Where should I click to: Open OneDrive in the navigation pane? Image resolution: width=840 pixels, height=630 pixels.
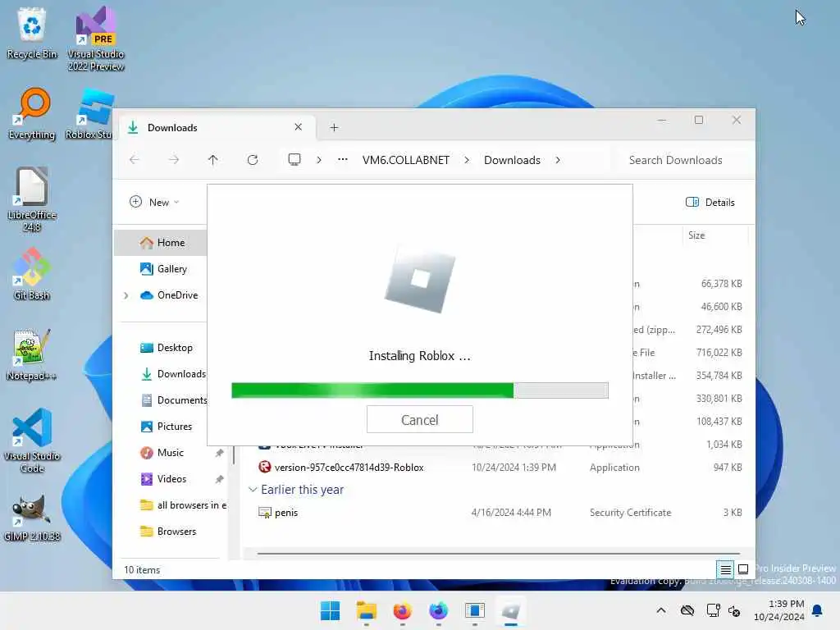click(169, 295)
